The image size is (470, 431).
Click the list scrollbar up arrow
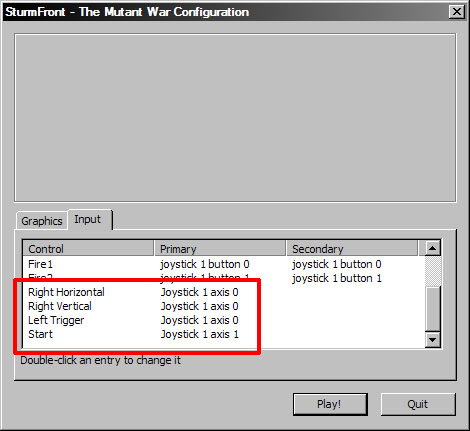[x=433, y=248]
